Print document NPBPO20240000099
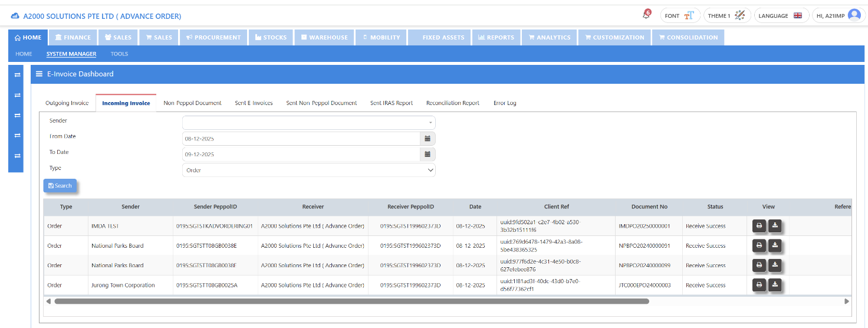The width and height of the screenshot is (868, 328). [x=759, y=265]
